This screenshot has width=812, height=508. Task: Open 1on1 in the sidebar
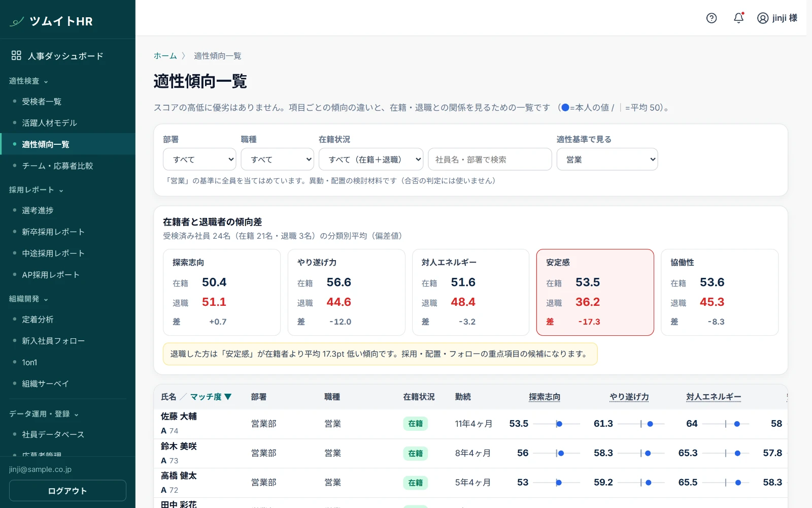tap(67, 363)
